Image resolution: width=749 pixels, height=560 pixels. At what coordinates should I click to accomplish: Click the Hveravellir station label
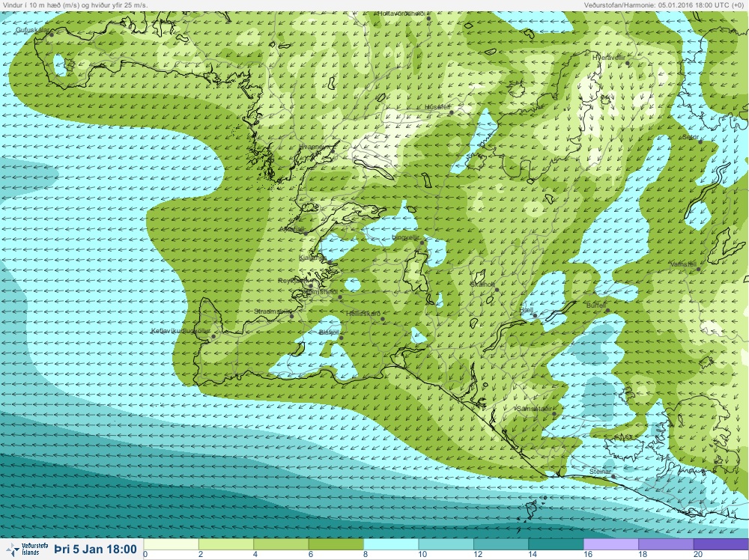608,58
